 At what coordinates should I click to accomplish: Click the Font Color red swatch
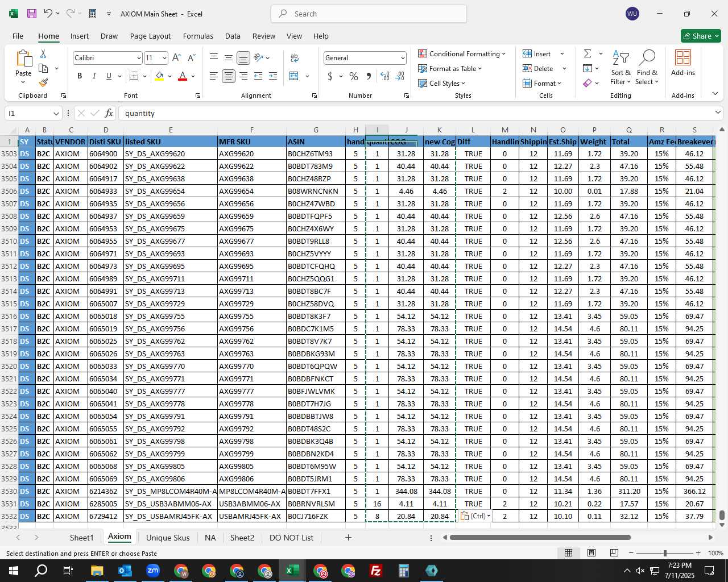183,76
